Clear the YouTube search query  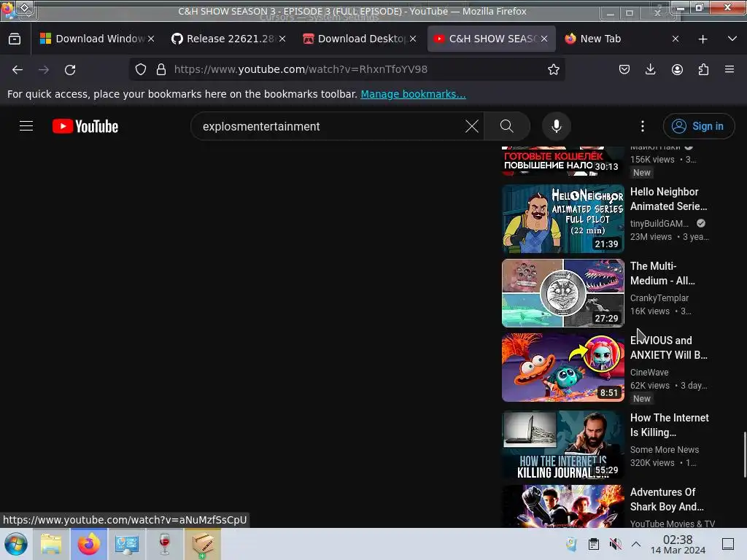[472, 126]
